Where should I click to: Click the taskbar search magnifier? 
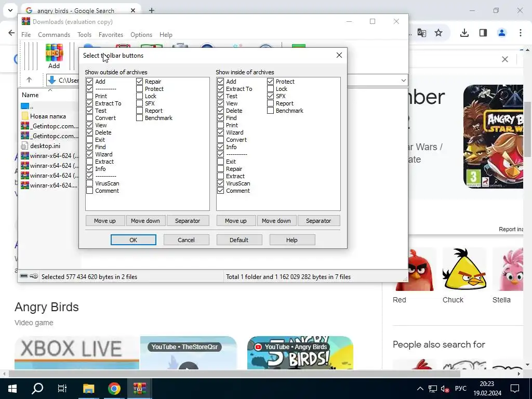tap(37, 389)
